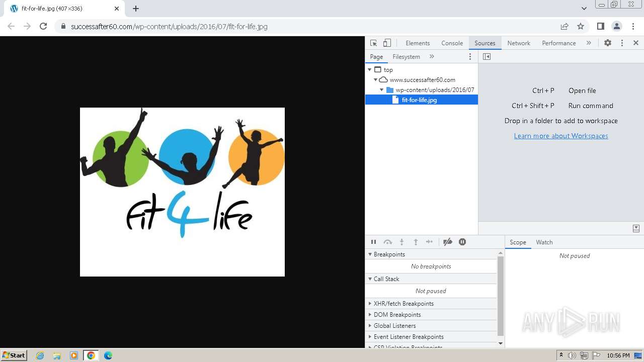This screenshot has height=362, width=644.
Task: Click the browser forward arrow
Action: coord(27,26)
